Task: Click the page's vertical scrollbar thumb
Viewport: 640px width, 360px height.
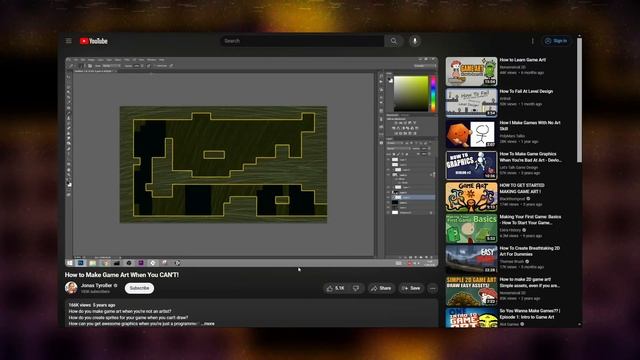Action: (579, 100)
